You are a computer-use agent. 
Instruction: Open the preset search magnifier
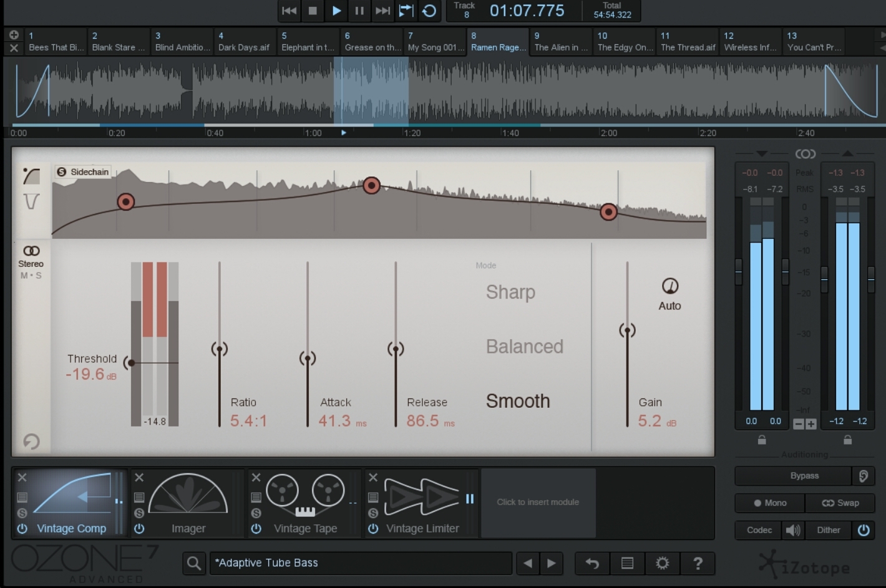(194, 563)
